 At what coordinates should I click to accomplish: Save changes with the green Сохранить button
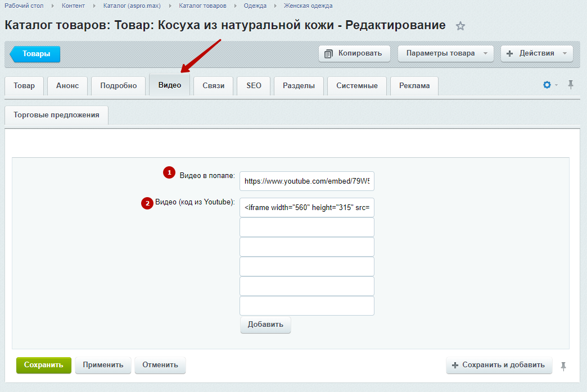pyautogui.click(x=43, y=365)
